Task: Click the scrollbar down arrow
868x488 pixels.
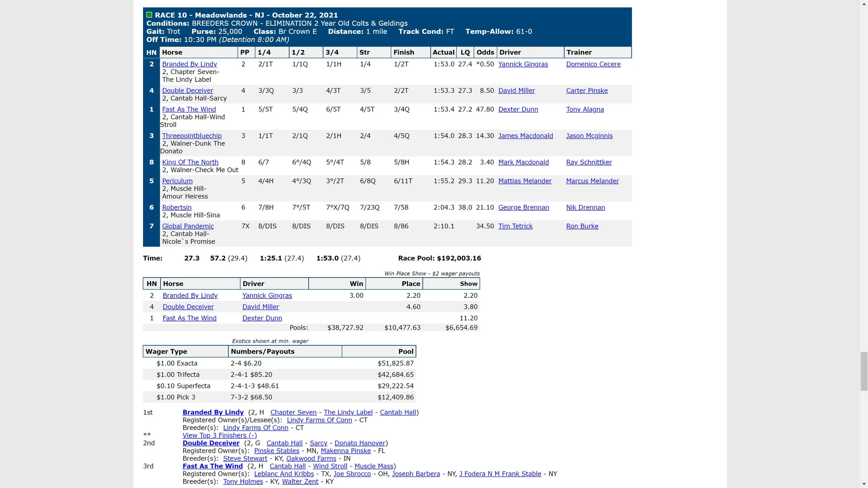Action: pyautogui.click(x=864, y=484)
